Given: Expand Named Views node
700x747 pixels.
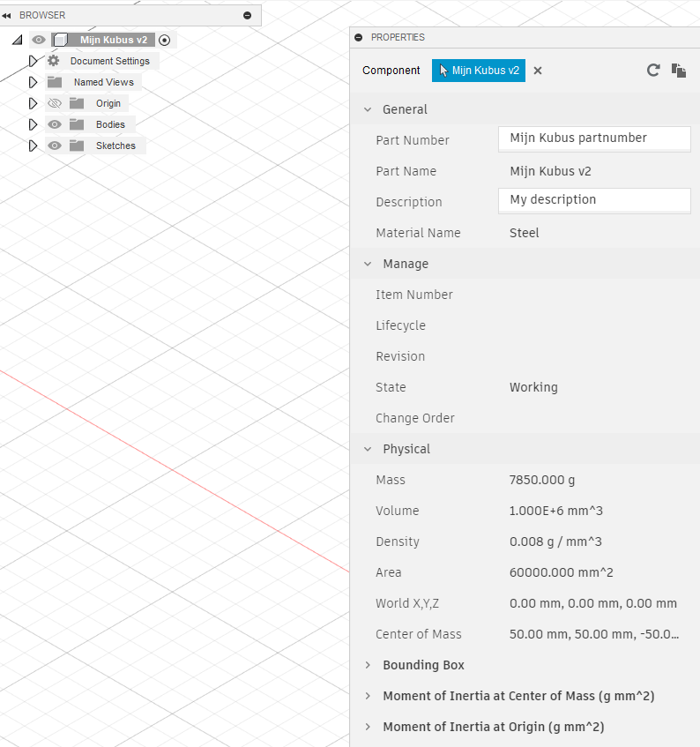Looking at the screenshot, I should pyautogui.click(x=33, y=82).
